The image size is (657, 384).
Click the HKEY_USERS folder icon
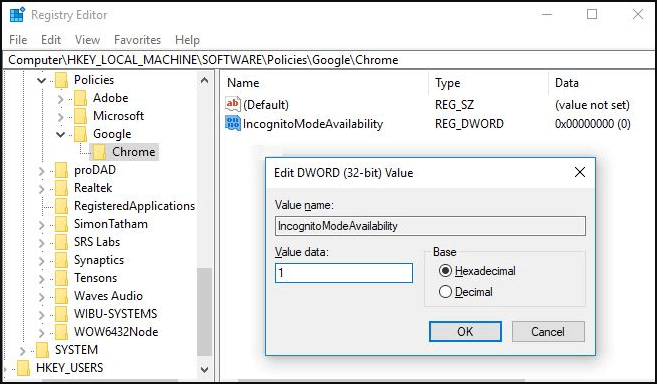(x=23, y=368)
